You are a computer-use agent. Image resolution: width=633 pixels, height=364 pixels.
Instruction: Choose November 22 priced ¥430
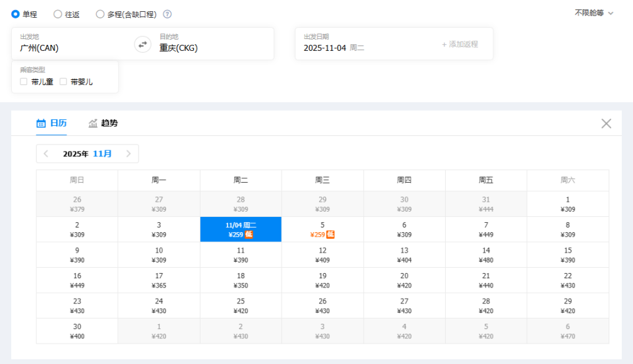tap(568, 280)
